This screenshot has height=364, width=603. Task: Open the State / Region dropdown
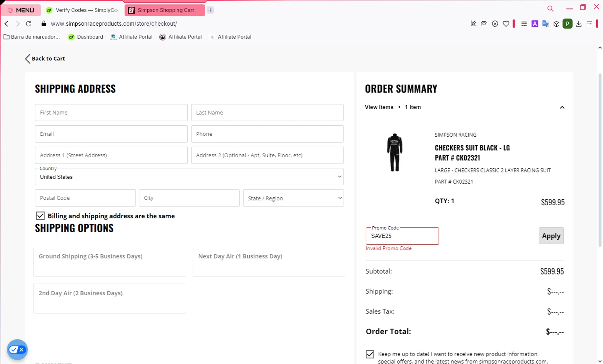[x=293, y=198]
